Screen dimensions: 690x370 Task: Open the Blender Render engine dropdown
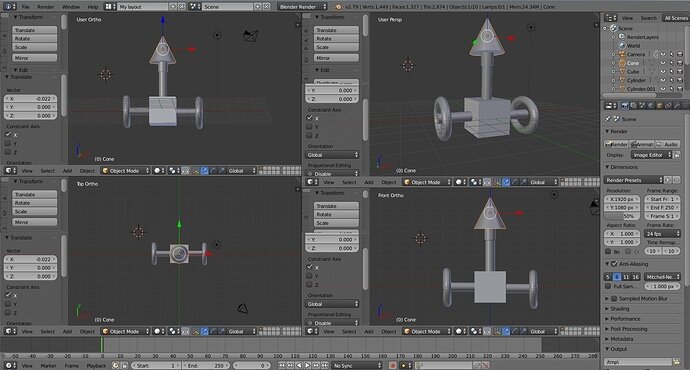coord(302,7)
